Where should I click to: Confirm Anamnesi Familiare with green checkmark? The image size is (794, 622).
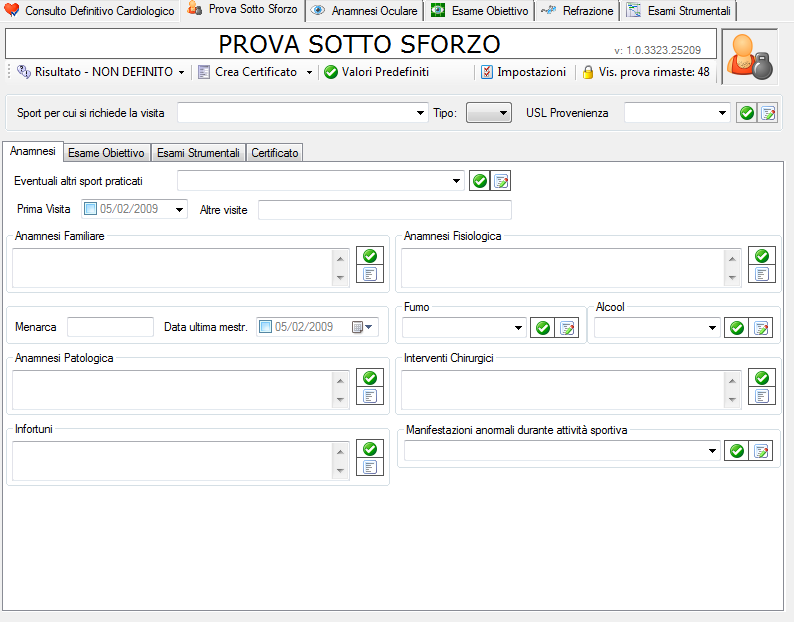(x=370, y=256)
